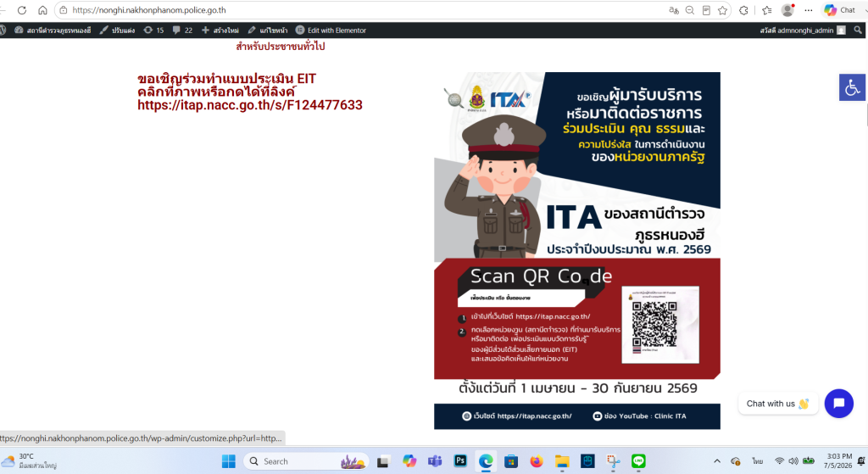
Task: Open the 15 pending updates item
Action: click(154, 30)
